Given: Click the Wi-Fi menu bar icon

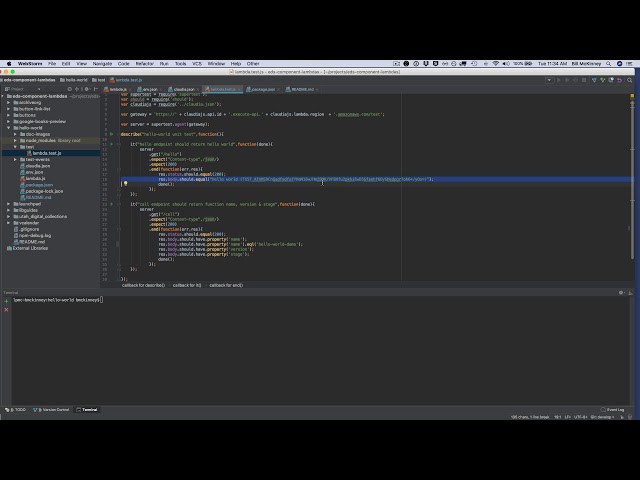Looking at the screenshot, I should pos(496,64).
